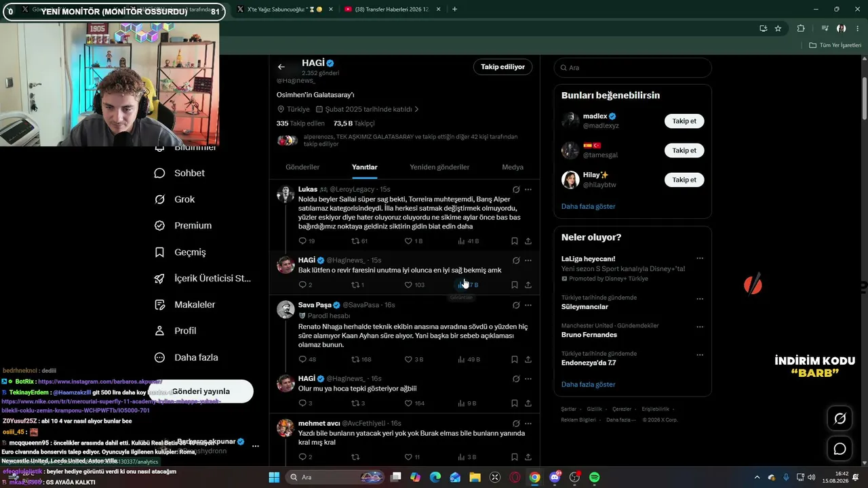868x488 pixels.
Task: Bookmark HAGİ's reply about revir faresini
Action: (515, 285)
